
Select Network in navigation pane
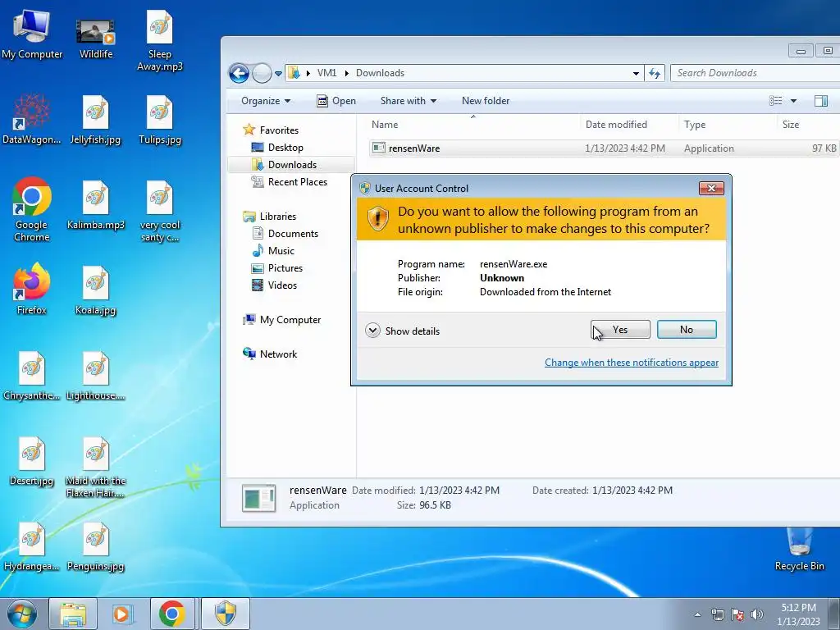pyautogui.click(x=269, y=354)
